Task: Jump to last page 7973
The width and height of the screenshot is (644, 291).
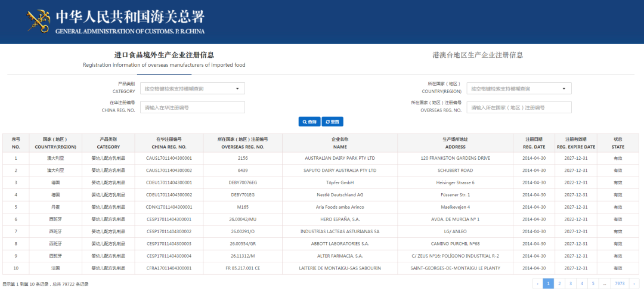Action: 620,284
